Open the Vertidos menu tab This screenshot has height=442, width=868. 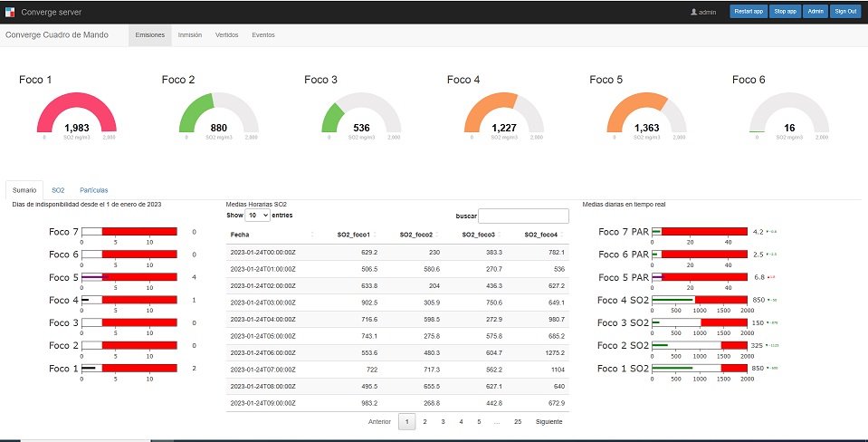click(x=227, y=35)
